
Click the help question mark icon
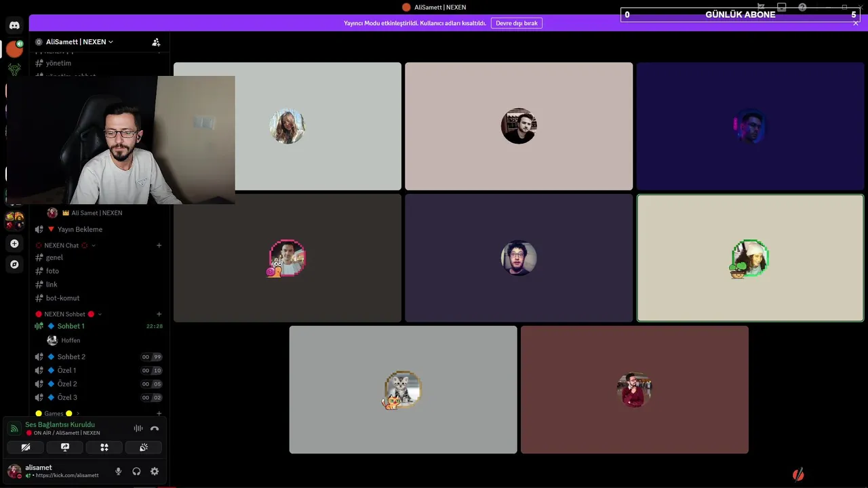[802, 7]
